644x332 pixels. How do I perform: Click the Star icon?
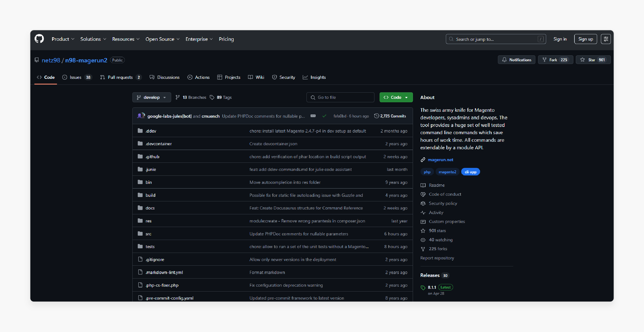click(x=583, y=60)
